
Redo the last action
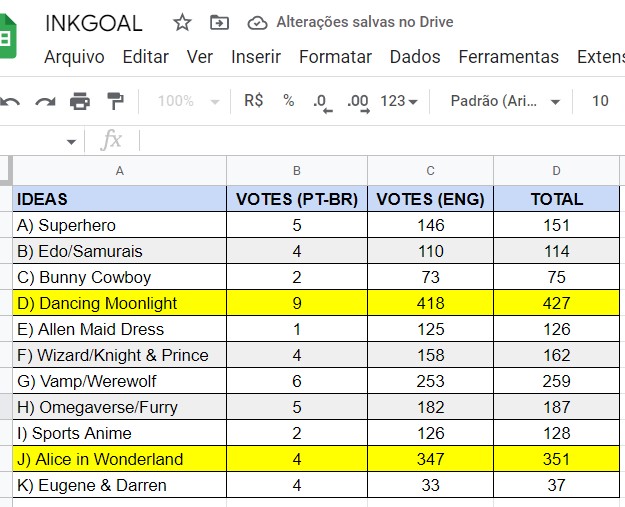click(x=45, y=101)
